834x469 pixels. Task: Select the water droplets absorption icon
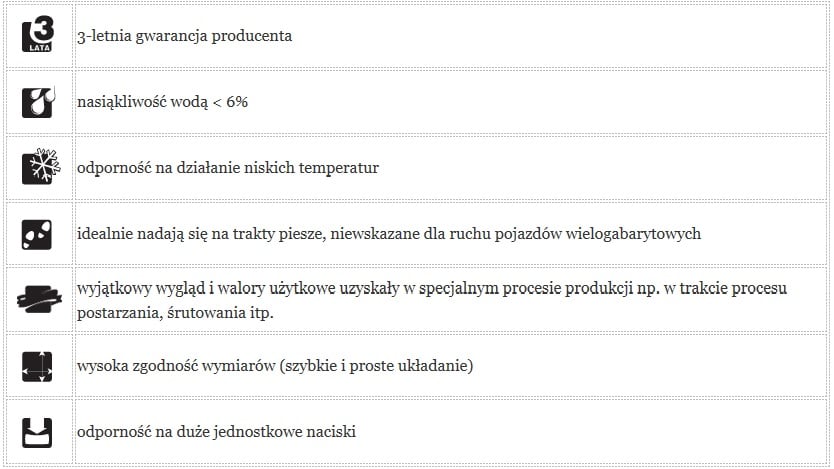click(x=38, y=102)
